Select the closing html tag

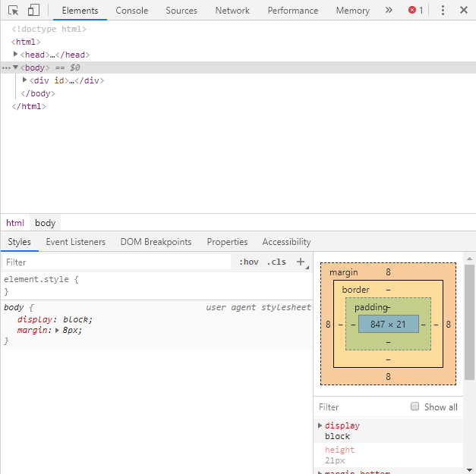point(29,106)
